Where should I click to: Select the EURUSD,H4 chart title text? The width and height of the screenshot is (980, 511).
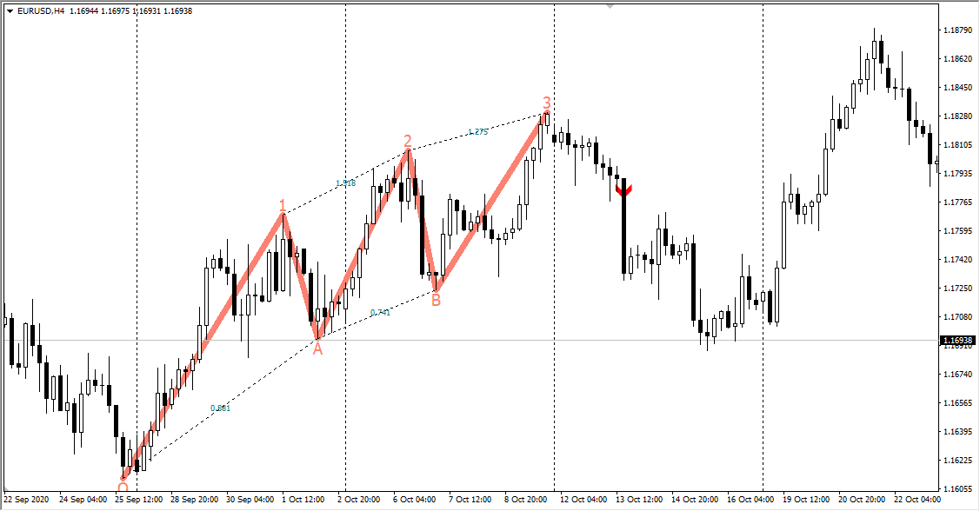point(40,11)
